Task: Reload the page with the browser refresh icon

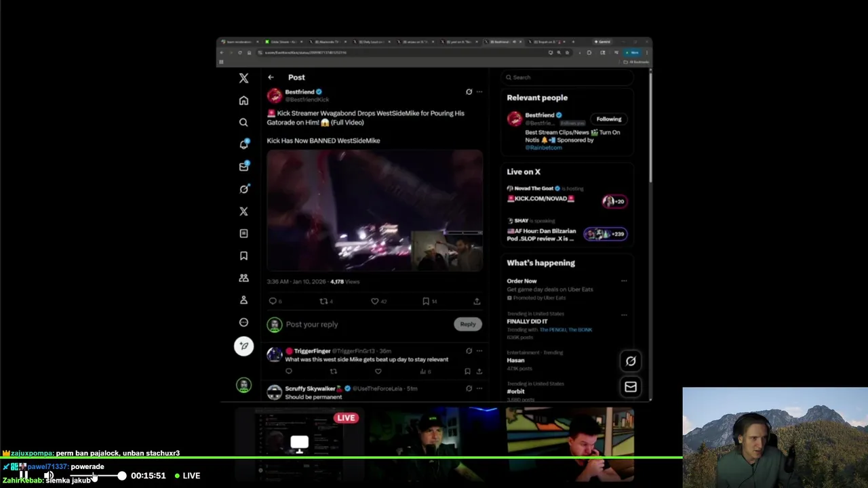Action: coord(239,52)
